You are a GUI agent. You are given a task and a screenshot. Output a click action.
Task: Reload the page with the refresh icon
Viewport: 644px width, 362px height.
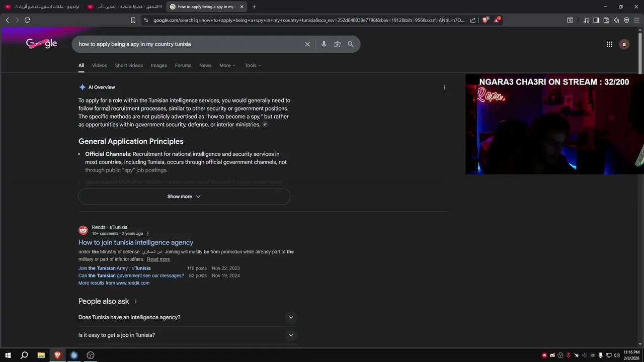pos(27,20)
